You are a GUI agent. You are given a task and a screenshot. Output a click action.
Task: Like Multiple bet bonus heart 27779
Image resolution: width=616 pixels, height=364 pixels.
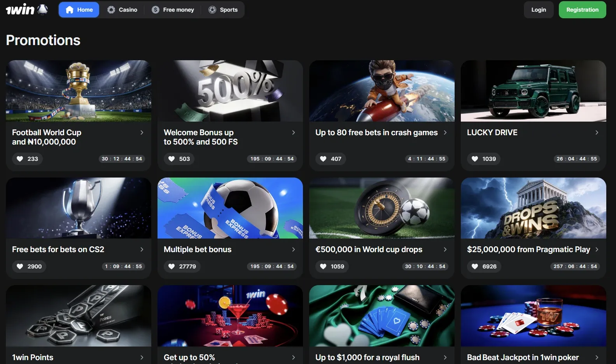182,266
